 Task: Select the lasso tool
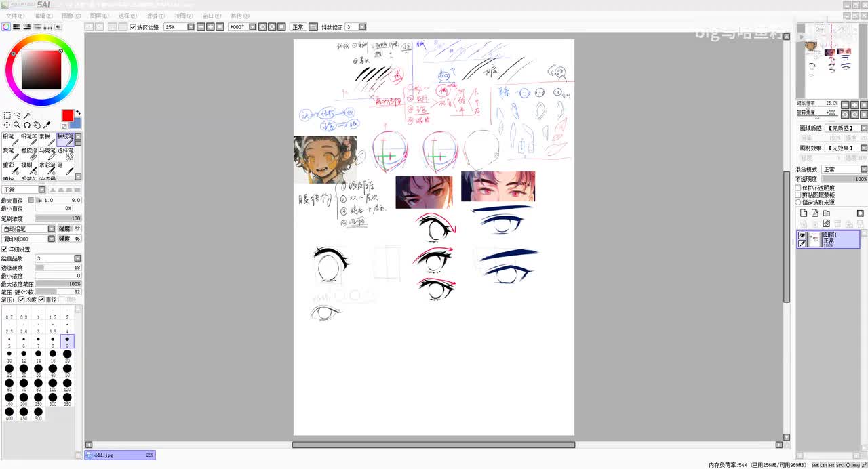17,115
